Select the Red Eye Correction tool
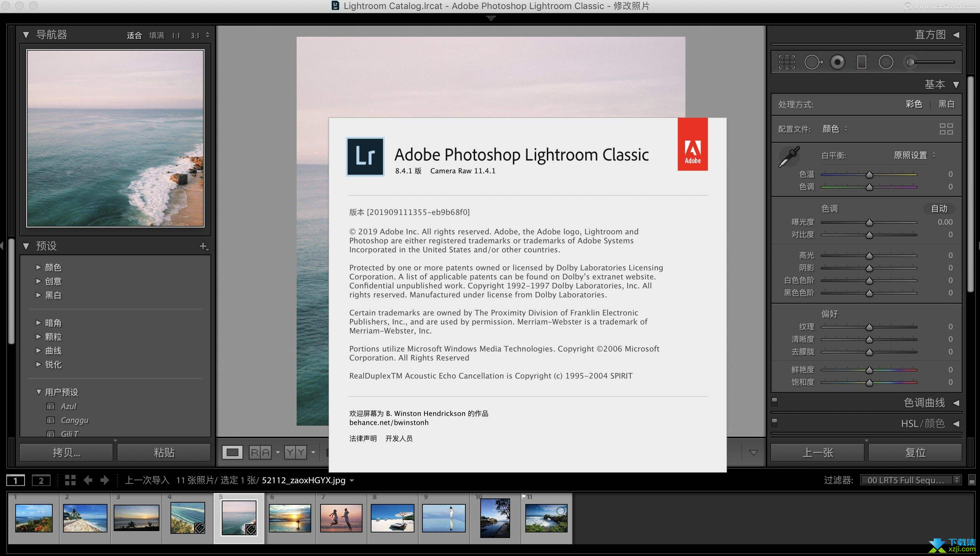This screenshot has width=980, height=556. [x=837, y=62]
